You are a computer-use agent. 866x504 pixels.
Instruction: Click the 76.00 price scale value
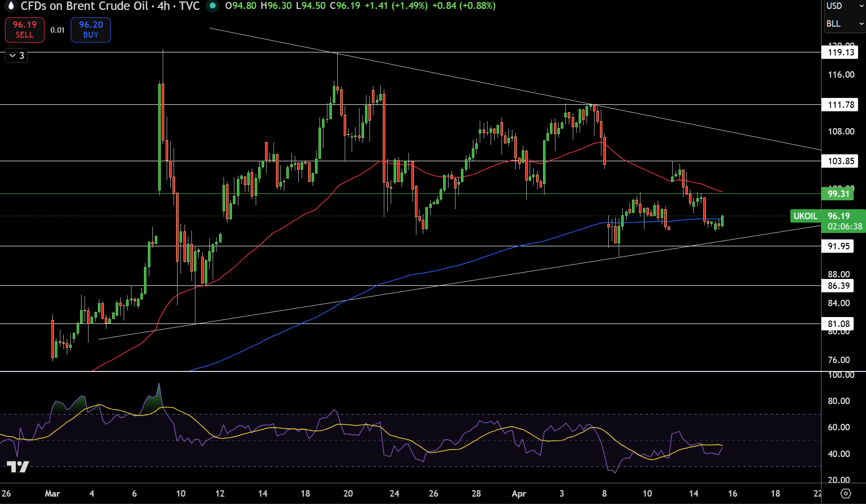(839, 360)
